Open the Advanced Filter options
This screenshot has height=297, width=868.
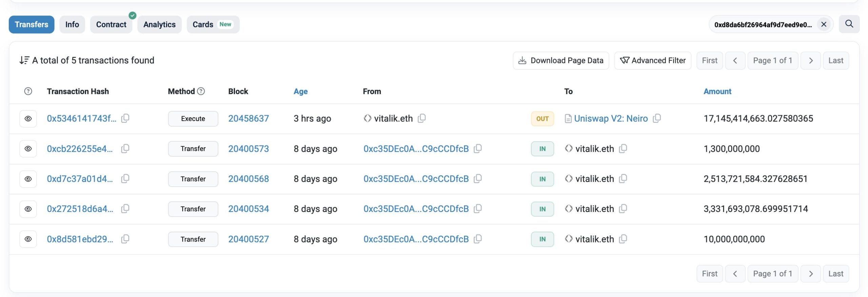pos(652,60)
